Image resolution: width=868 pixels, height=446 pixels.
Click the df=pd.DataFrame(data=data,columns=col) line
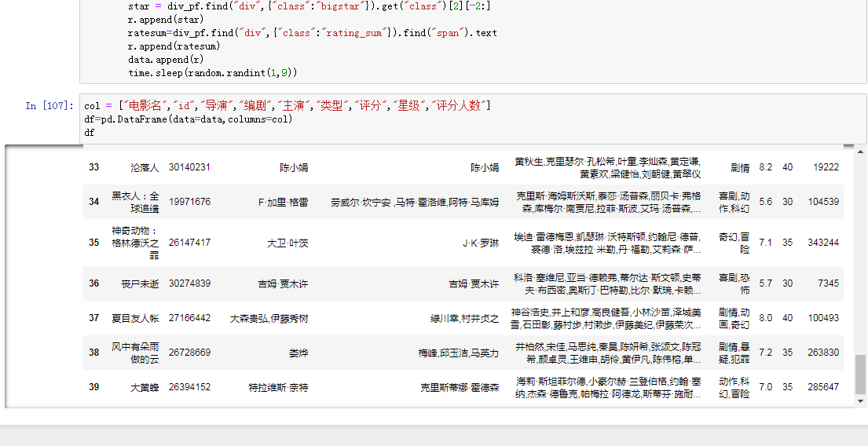pyautogui.click(x=189, y=119)
